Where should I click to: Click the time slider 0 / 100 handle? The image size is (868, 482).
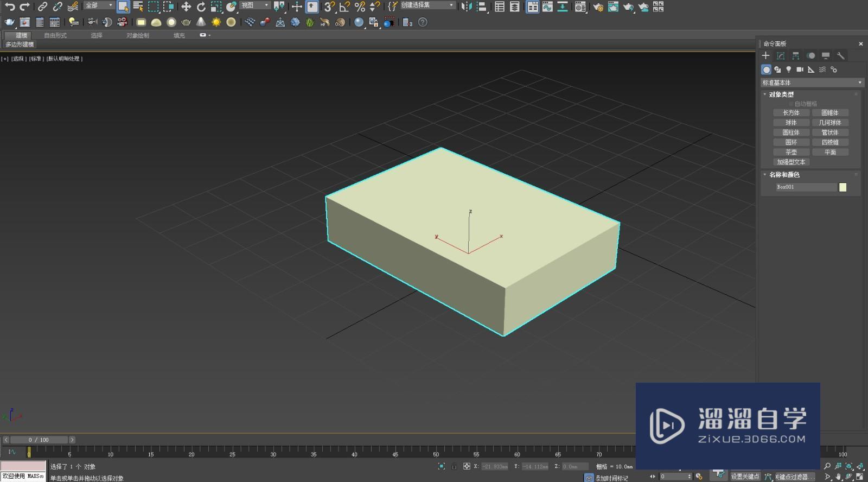pos(39,440)
